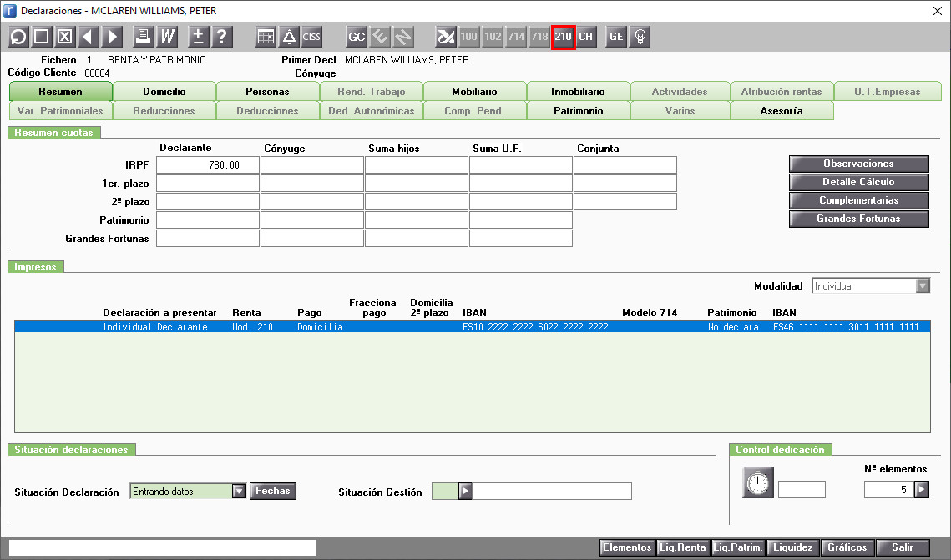Expand the Situación Declaración dropdown

pyautogui.click(x=240, y=491)
